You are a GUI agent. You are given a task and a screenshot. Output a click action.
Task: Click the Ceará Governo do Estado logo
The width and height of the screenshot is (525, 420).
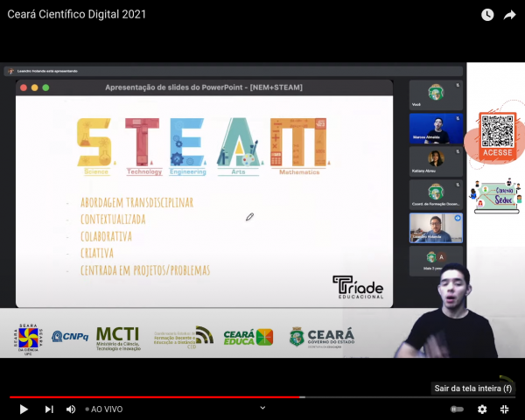pos(322,337)
